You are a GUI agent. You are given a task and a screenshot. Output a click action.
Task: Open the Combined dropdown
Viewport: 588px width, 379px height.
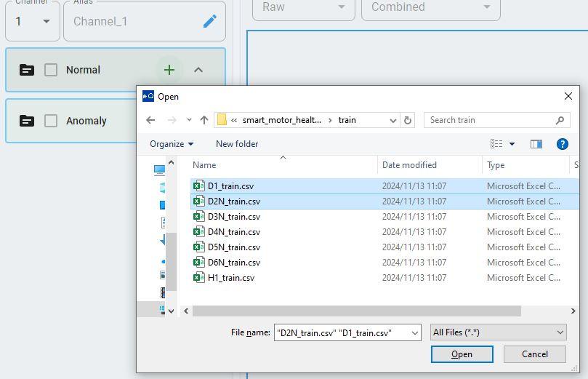[430, 7]
